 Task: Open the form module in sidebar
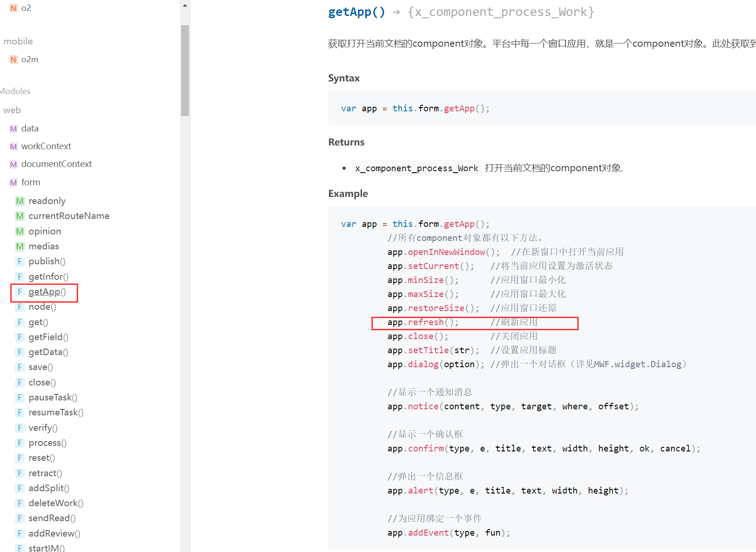tap(30, 182)
